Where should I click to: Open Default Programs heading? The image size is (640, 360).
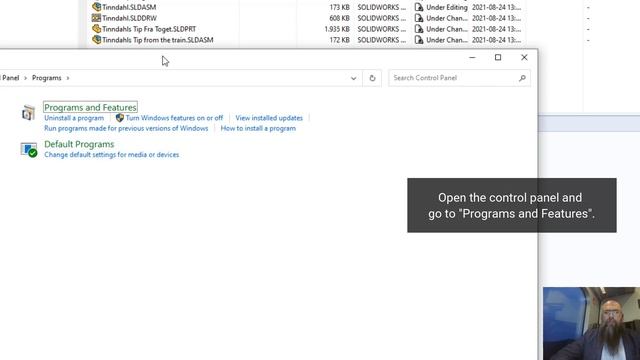pos(79,144)
